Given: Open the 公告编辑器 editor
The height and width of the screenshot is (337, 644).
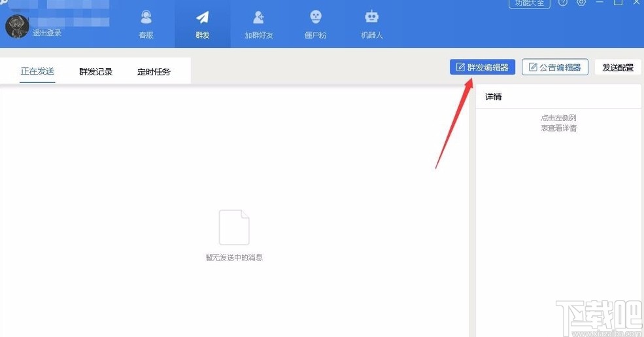Looking at the screenshot, I should 555,67.
